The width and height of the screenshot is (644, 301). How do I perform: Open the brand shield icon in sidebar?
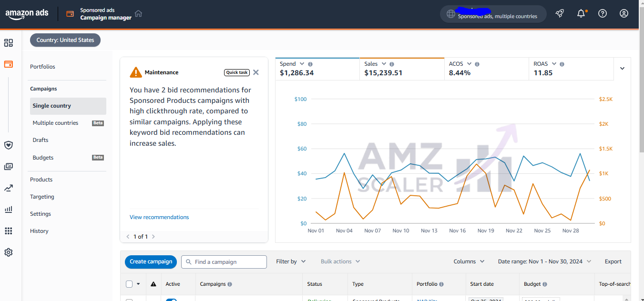[9, 145]
